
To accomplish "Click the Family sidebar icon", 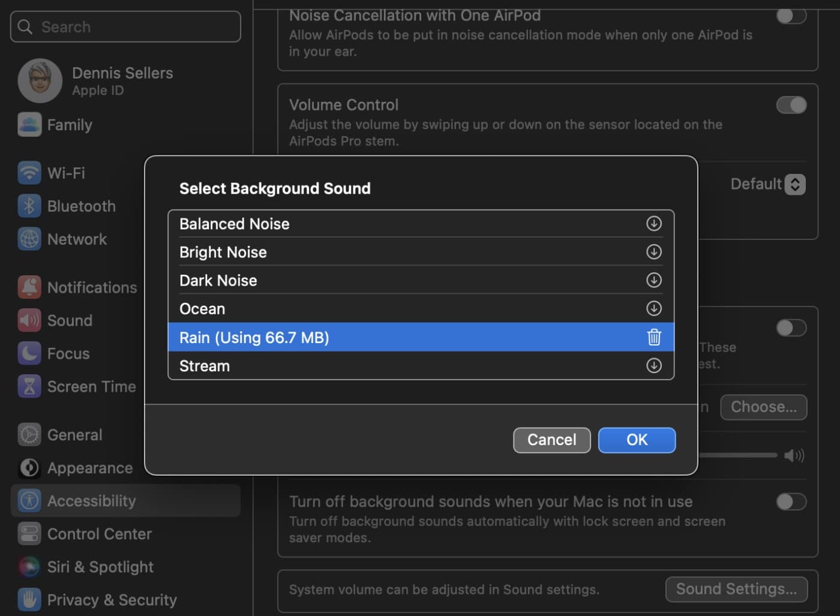I will coord(29,125).
